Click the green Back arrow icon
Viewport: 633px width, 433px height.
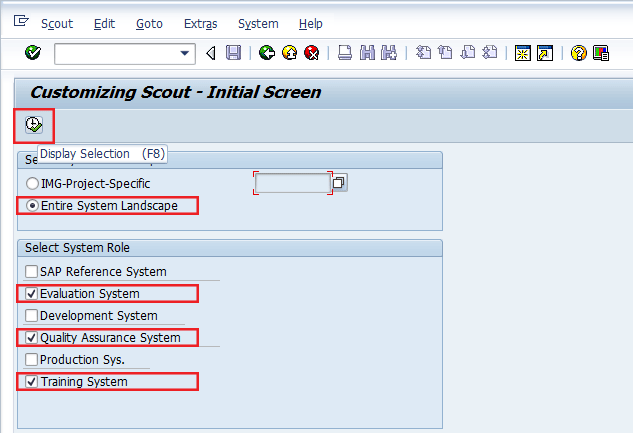coord(267,53)
